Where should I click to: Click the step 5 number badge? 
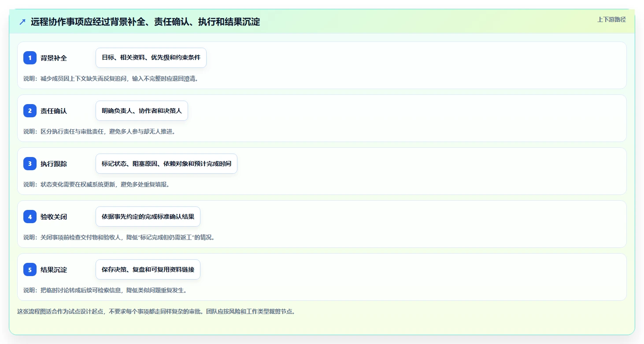30,269
